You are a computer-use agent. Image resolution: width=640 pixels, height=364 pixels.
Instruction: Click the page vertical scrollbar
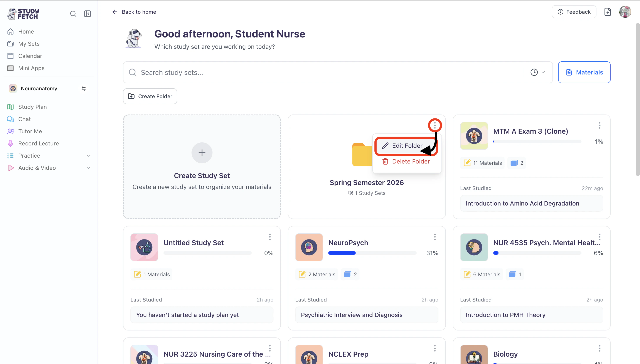638,99
